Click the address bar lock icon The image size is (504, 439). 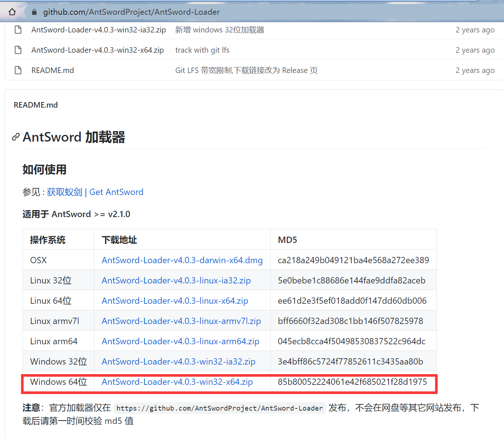(x=34, y=12)
